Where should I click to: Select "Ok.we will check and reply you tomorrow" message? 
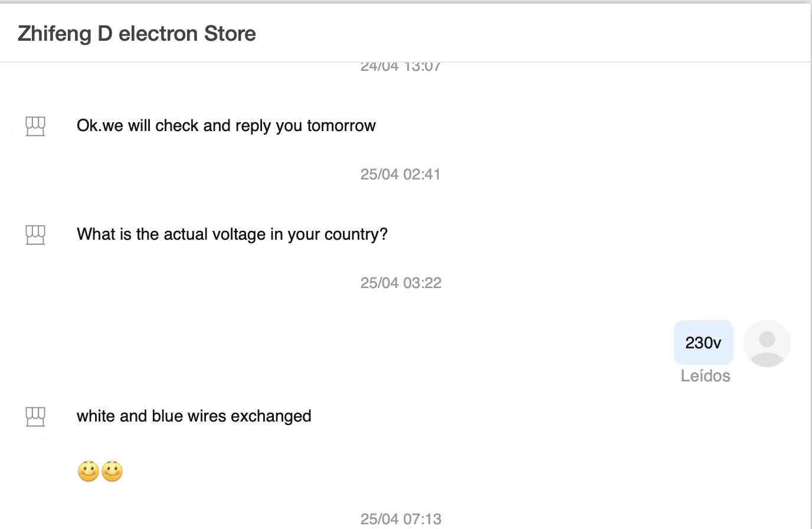tap(226, 126)
